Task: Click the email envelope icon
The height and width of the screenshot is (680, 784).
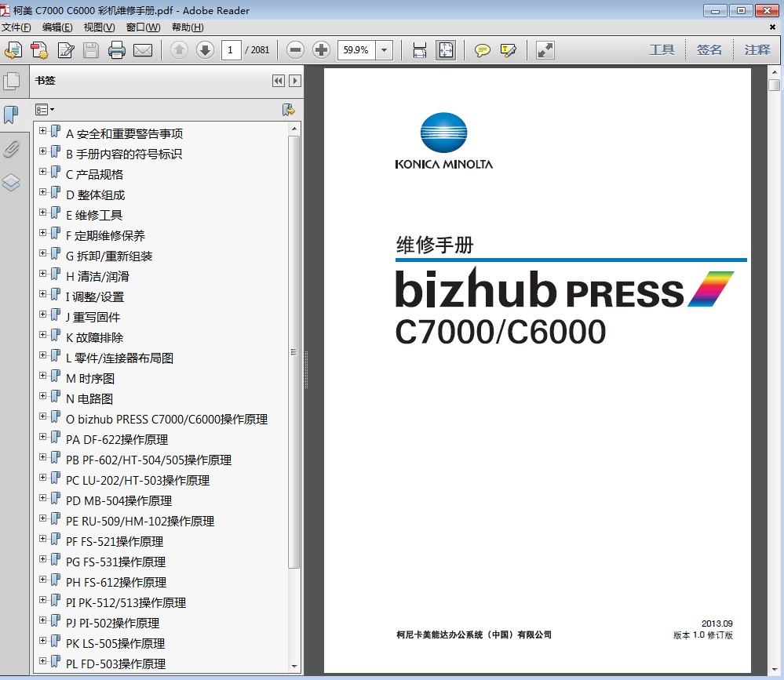Action: pyautogui.click(x=143, y=50)
